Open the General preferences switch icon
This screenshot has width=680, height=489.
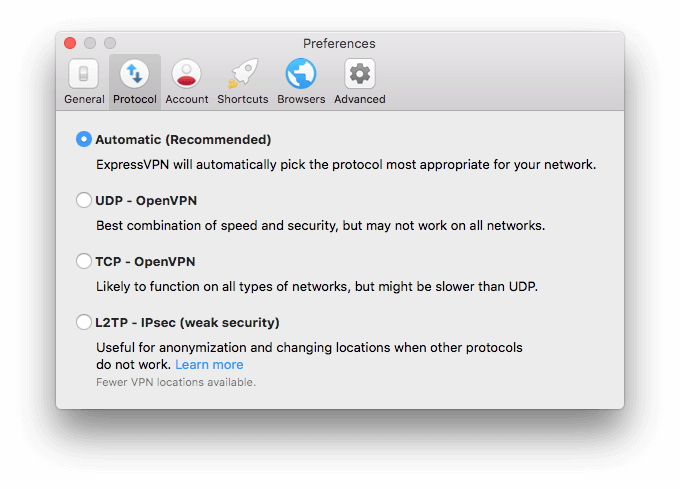(x=83, y=74)
